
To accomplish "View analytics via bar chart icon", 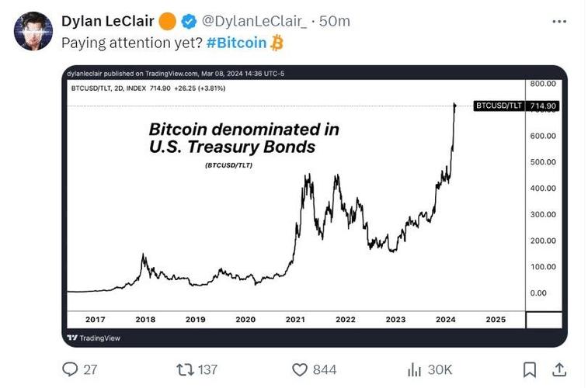I will pyautogui.click(x=414, y=369).
